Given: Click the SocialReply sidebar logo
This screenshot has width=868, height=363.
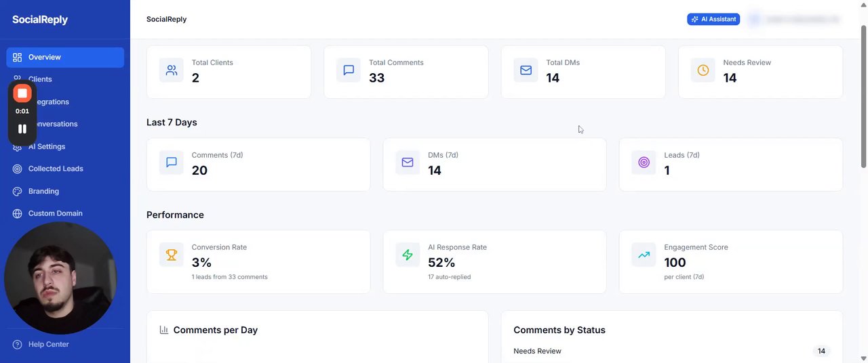Looking at the screenshot, I should click(40, 20).
